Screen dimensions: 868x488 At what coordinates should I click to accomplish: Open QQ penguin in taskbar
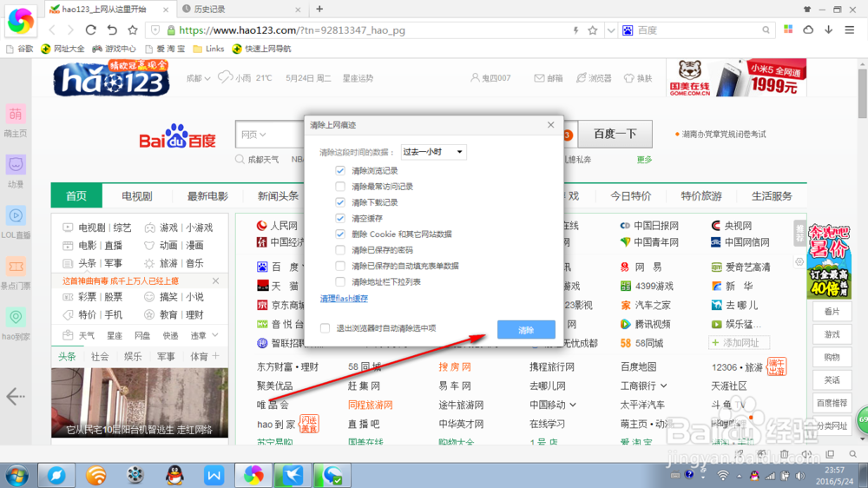[175, 475]
